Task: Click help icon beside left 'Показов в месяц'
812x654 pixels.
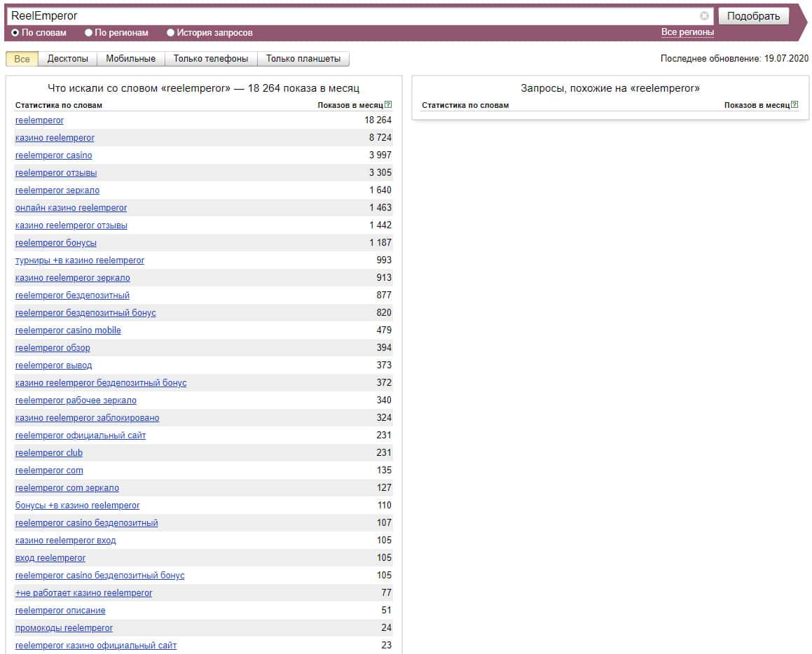Action: [x=388, y=105]
